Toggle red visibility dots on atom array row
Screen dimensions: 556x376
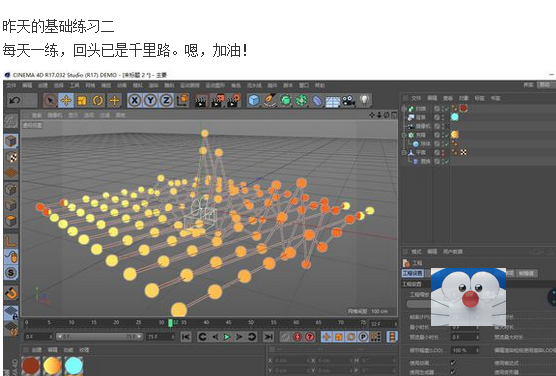[443, 153]
